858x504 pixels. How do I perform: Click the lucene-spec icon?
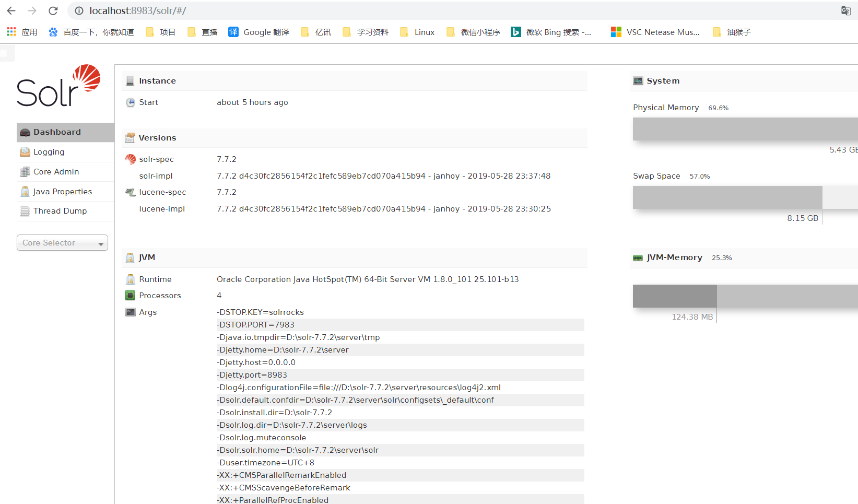(131, 192)
